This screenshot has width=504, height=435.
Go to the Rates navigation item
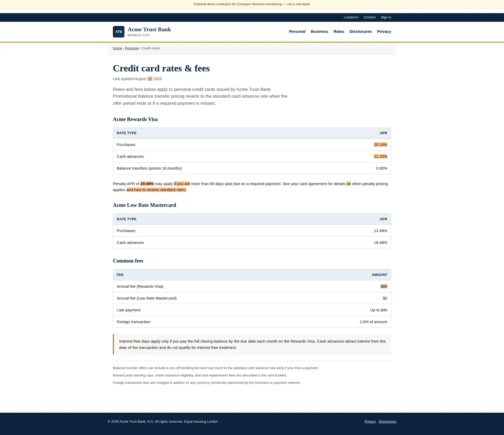(x=339, y=32)
